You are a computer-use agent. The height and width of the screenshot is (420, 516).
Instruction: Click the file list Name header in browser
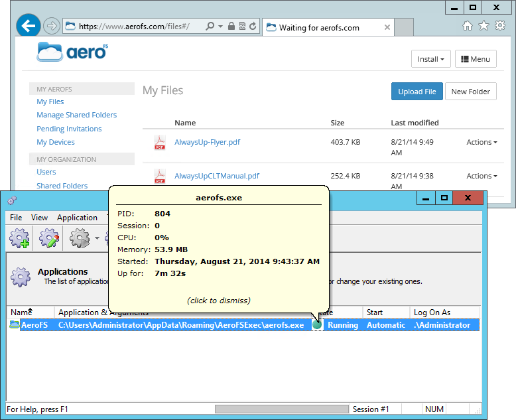[x=185, y=123]
